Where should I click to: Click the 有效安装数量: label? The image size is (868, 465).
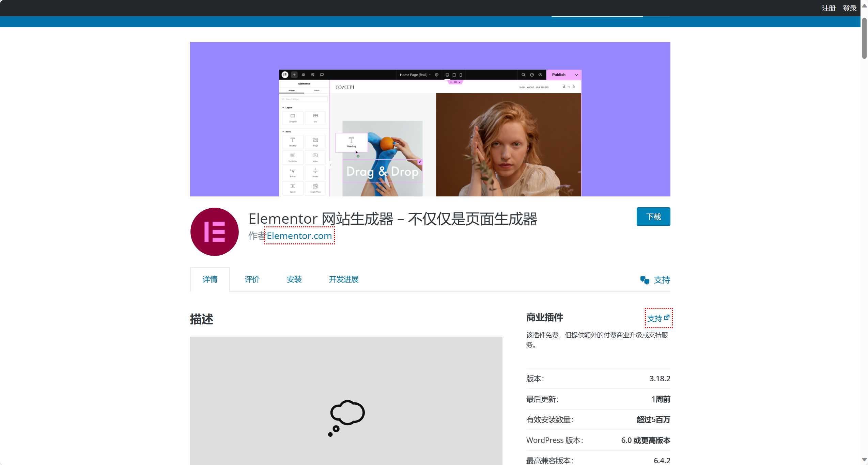550,419
